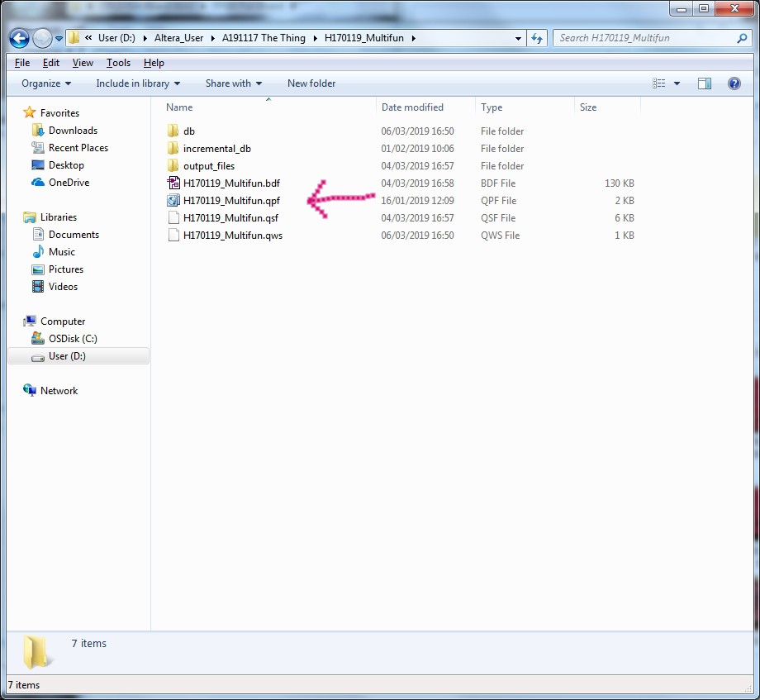
Task: Expand the hidden breadcrumb chevrons
Action: point(88,38)
